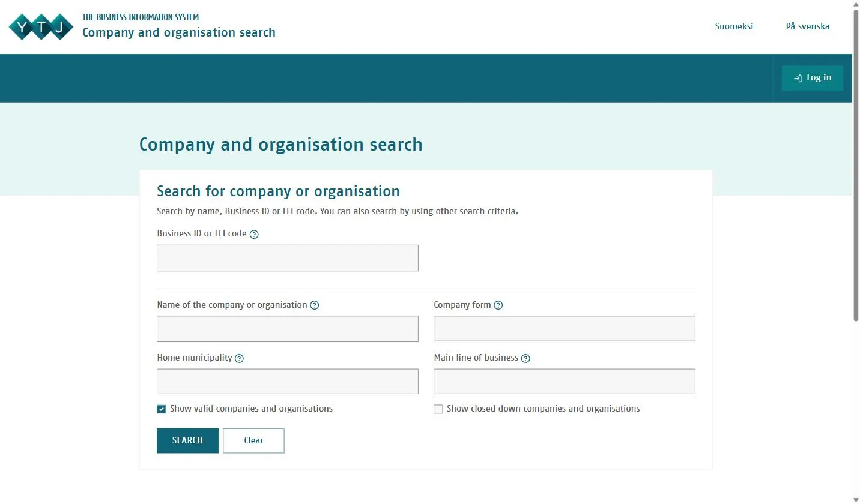The height and width of the screenshot is (504, 860).
Task: Click 'THE BUSINESS INFORMATION SYSTEM' header text
Action: [141, 17]
